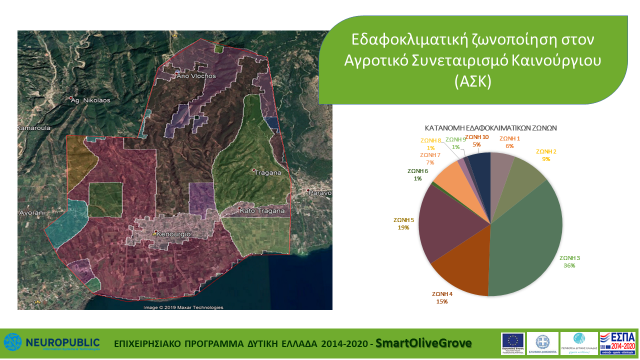Click the Western Greece region logo
This screenshot has height=360, width=640.
pos(579,344)
